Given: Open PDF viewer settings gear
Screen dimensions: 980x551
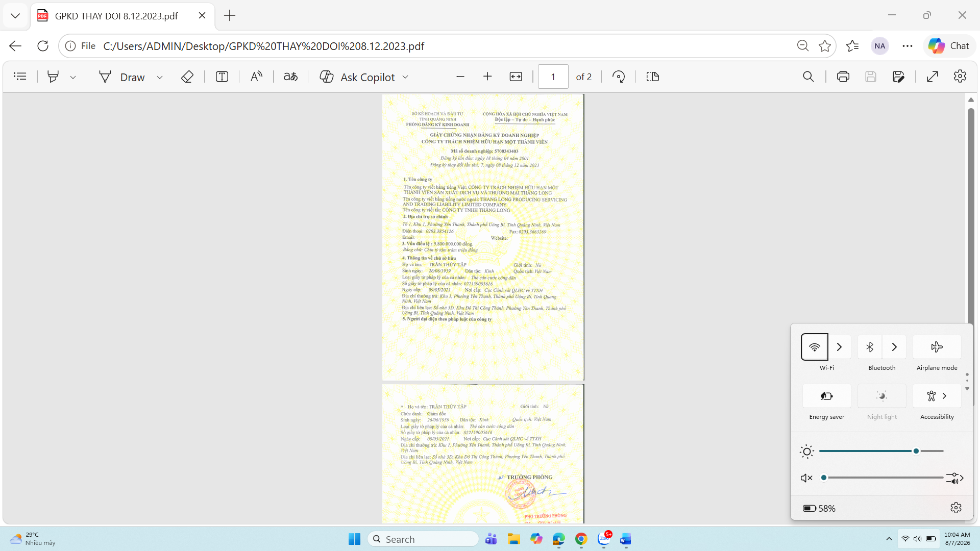Looking at the screenshot, I should (960, 77).
